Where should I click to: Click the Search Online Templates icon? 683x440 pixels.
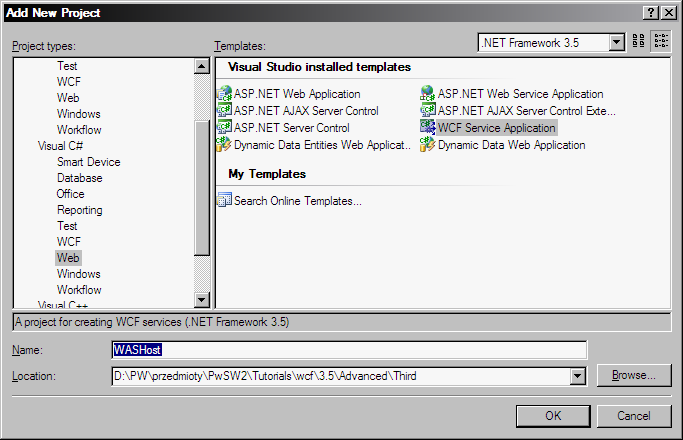click(224, 200)
